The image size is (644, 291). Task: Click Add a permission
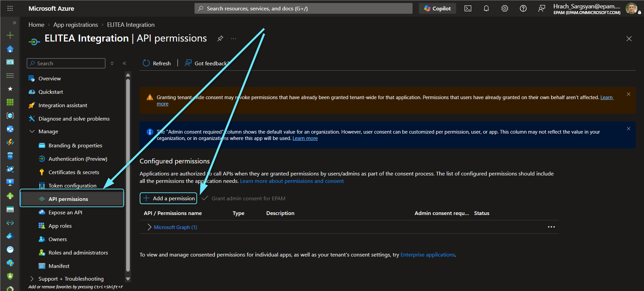(168, 198)
